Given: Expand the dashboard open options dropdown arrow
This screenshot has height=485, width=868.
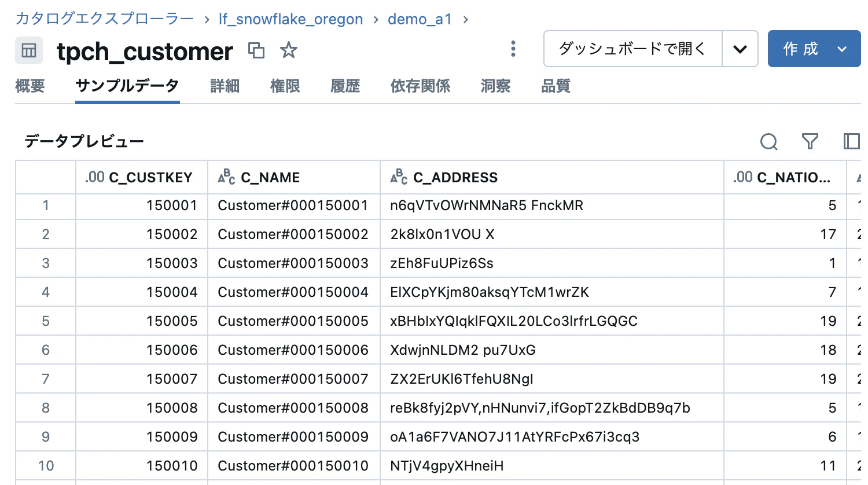Looking at the screenshot, I should pyautogui.click(x=740, y=49).
